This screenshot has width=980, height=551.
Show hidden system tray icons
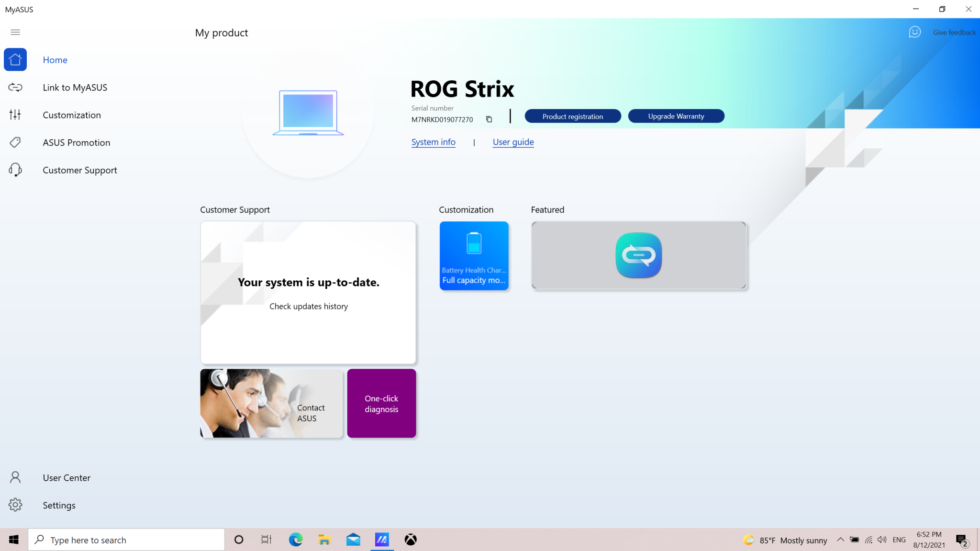pos(840,540)
